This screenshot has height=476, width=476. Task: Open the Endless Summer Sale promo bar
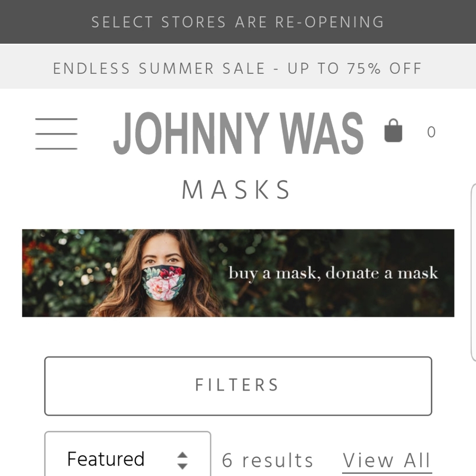pyautogui.click(x=238, y=67)
